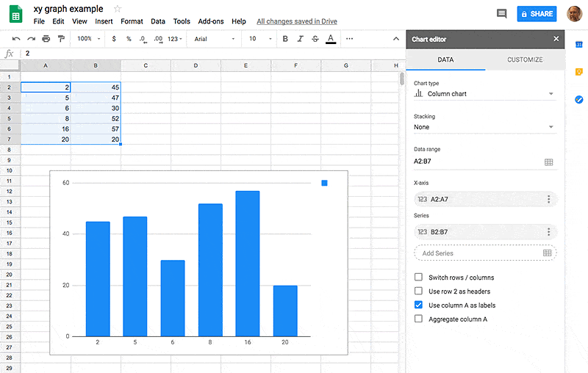588x373 pixels.
Task: Uncheck Use column A as labels
Action: point(419,305)
